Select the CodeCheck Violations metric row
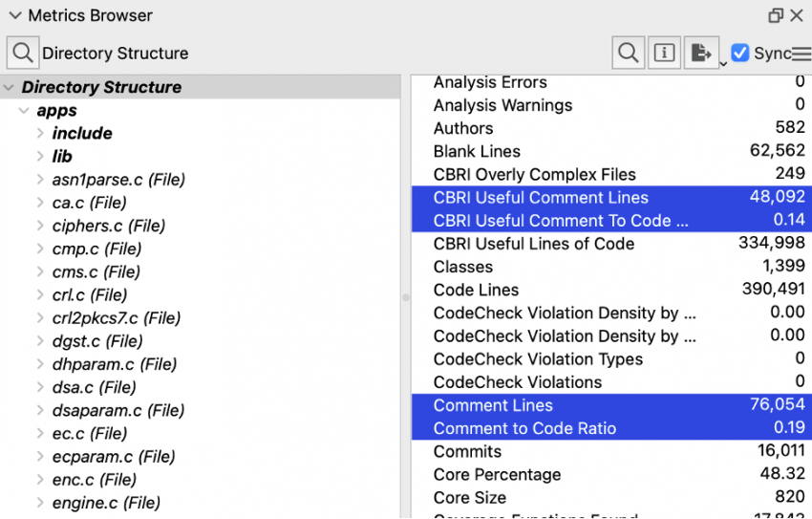 point(611,381)
